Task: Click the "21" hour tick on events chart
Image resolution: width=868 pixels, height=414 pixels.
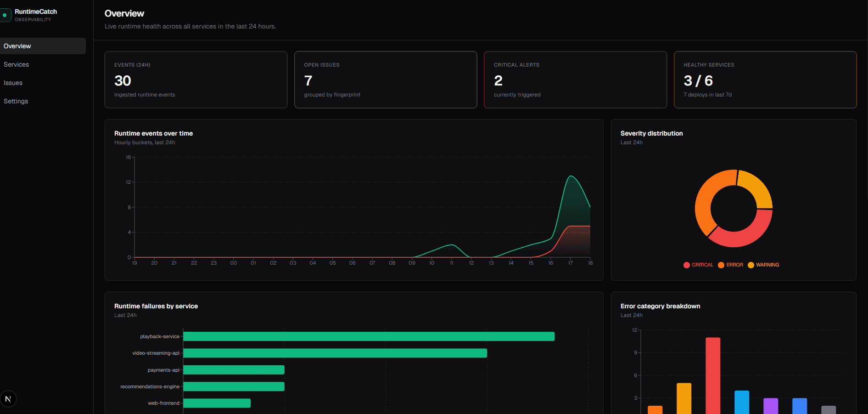Action: [174, 263]
